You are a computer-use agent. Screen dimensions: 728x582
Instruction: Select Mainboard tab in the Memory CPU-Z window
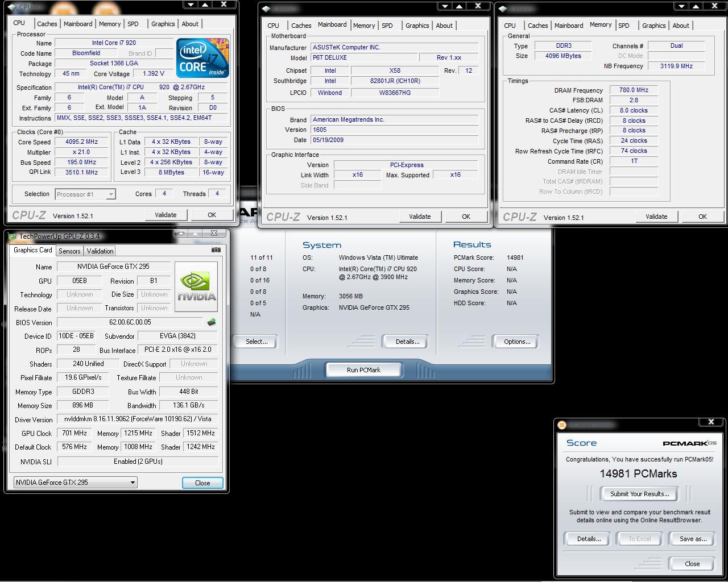tap(569, 26)
